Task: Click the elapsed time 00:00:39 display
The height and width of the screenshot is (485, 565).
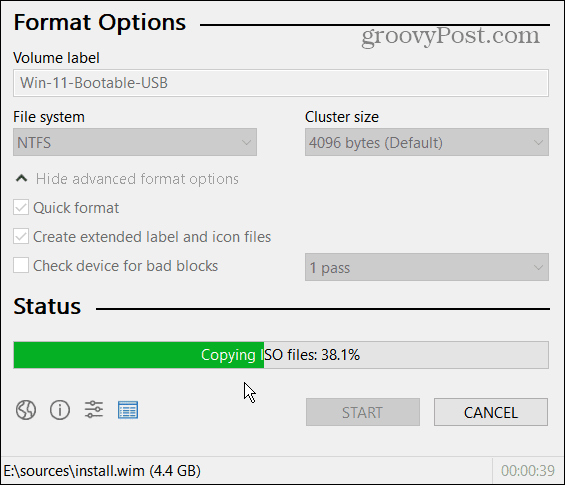Action: pyautogui.click(x=528, y=471)
